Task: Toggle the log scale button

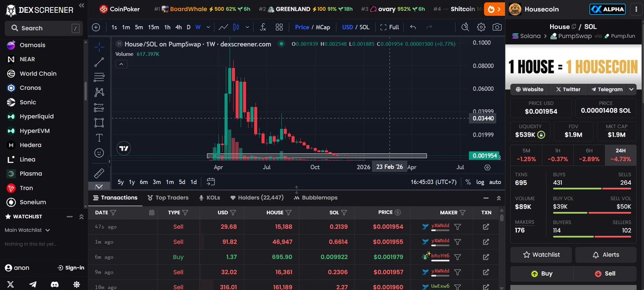Action: 480,182
